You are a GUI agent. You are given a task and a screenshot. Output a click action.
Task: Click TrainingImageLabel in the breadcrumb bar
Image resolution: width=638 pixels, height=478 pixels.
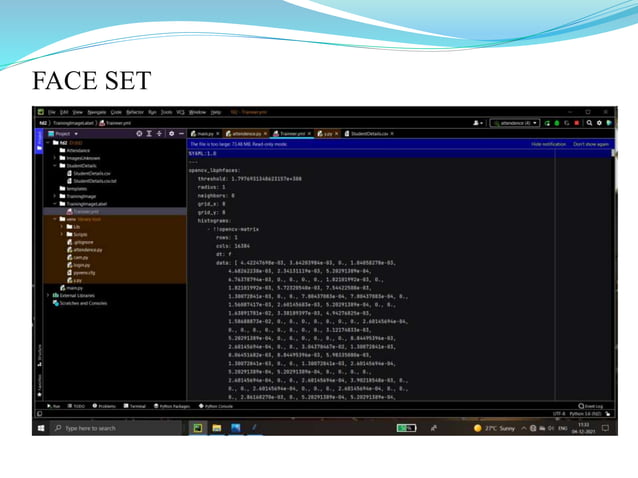[74, 123]
